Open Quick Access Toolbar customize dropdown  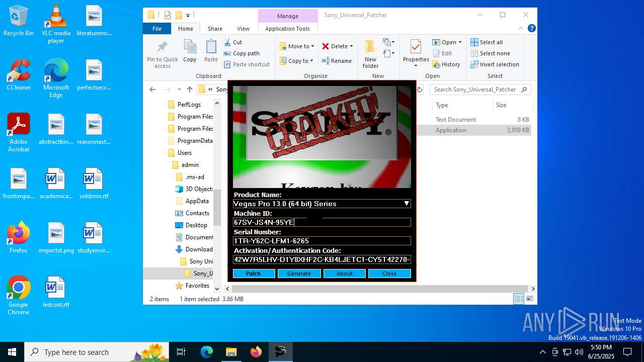point(188,15)
